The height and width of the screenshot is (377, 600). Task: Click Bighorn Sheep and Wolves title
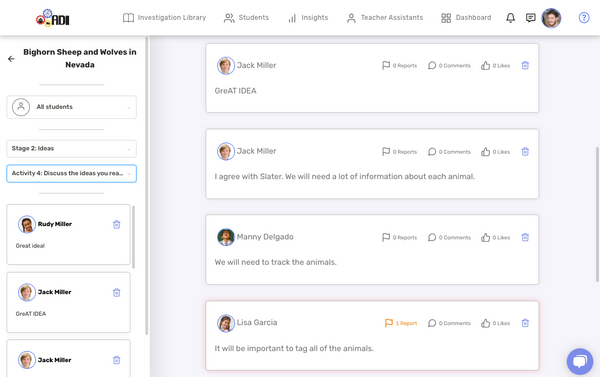pos(80,58)
